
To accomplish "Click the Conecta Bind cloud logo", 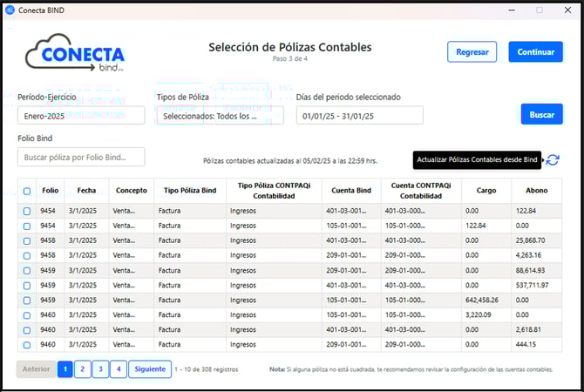I will (x=75, y=53).
